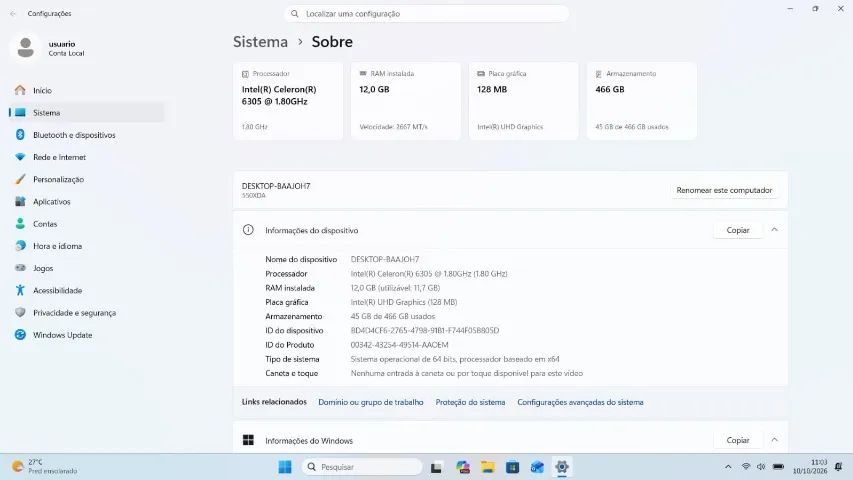Click the 12,0 GB (utilizável: 11,7 GB) value

(x=395, y=288)
